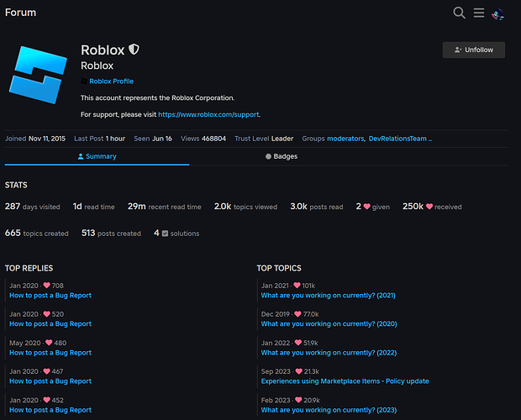Click the heart icon beside 20.9k
The width and height of the screenshot is (521, 420).
pos(298,400)
